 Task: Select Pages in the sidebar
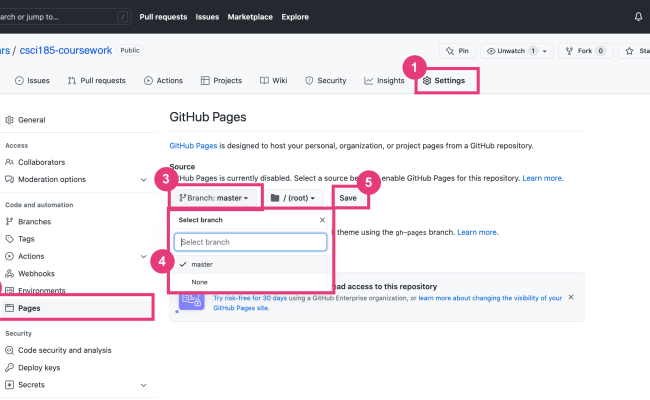pyautogui.click(x=29, y=308)
